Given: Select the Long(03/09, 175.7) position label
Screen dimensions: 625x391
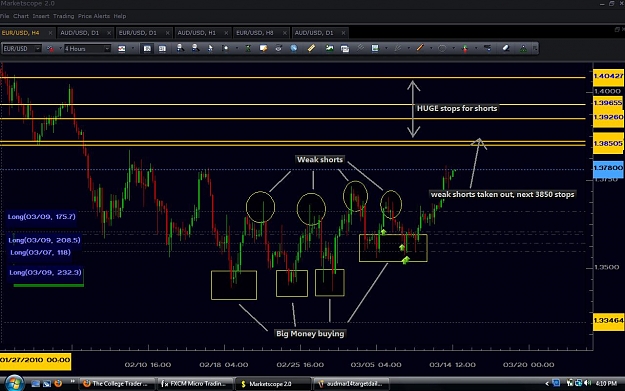Looking at the screenshot, I should (x=41, y=217).
